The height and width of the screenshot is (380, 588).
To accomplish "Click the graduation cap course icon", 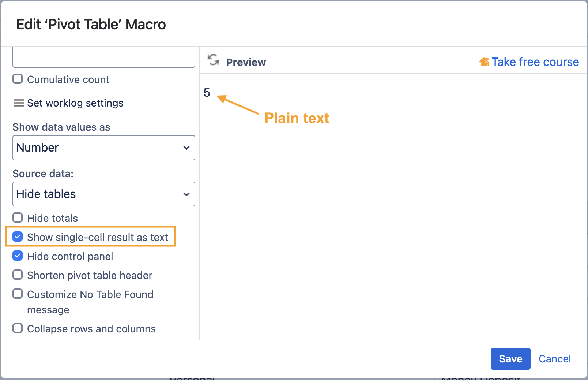I will (x=484, y=62).
